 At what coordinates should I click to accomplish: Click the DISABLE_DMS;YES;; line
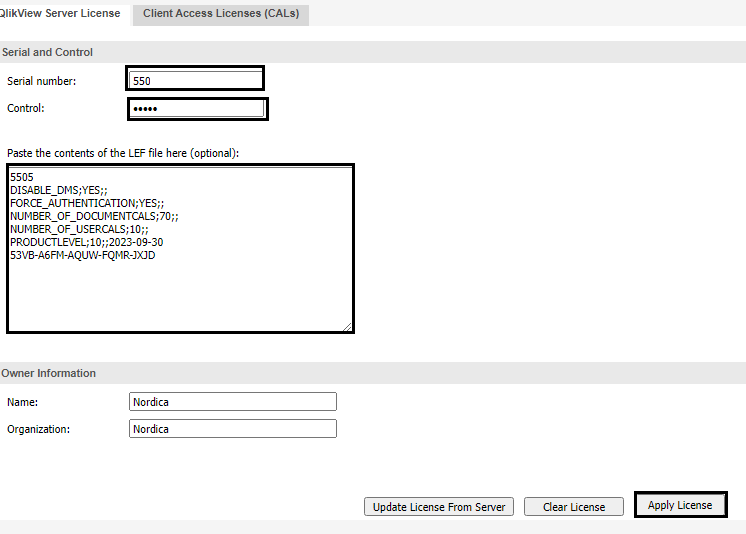point(59,190)
